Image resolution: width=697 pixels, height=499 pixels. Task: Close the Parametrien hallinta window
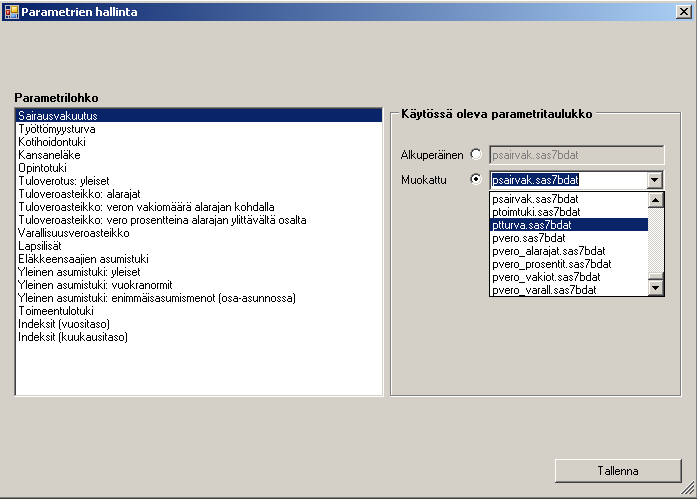[x=684, y=12]
